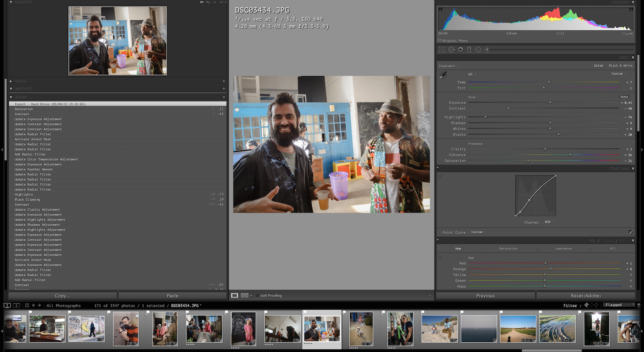Click the Exposure slider handle
Image resolution: width=644 pixels, height=352 pixels.
tap(550, 103)
